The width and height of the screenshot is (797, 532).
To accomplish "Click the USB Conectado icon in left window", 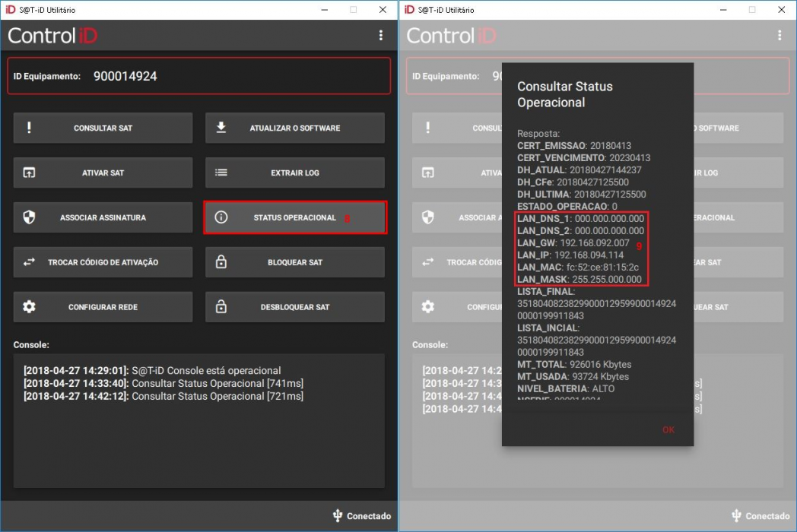I will (x=338, y=516).
